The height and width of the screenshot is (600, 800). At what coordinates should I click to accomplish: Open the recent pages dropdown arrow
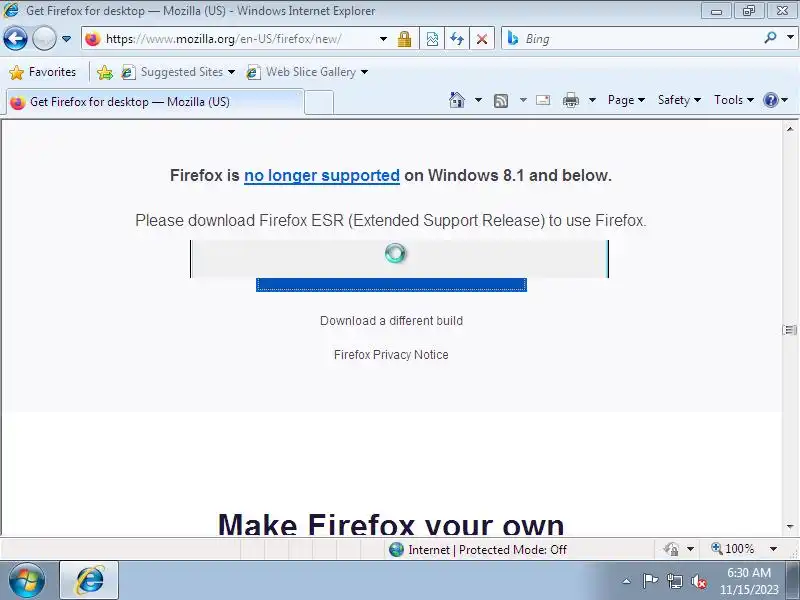point(66,39)
